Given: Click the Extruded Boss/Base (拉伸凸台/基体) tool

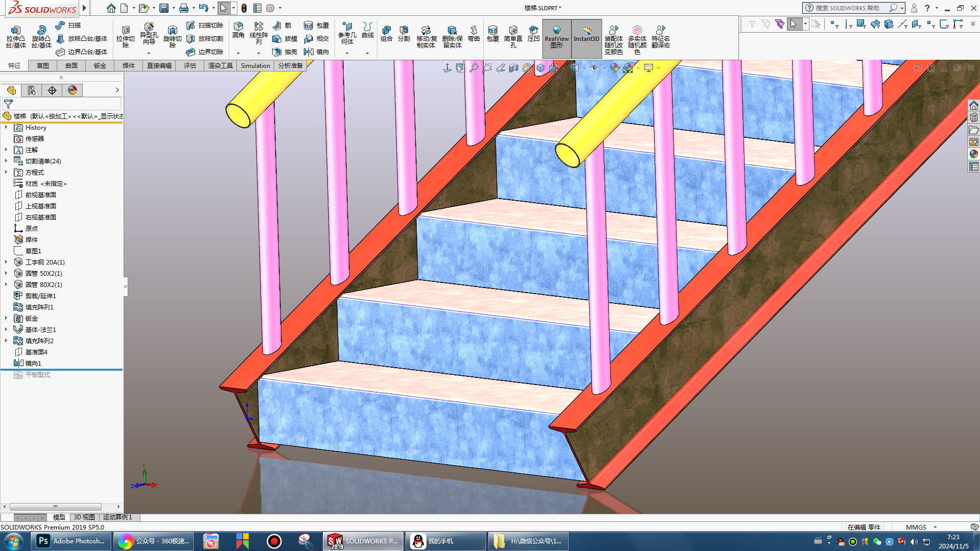Looking at the screenshot, I should (16, 37).
